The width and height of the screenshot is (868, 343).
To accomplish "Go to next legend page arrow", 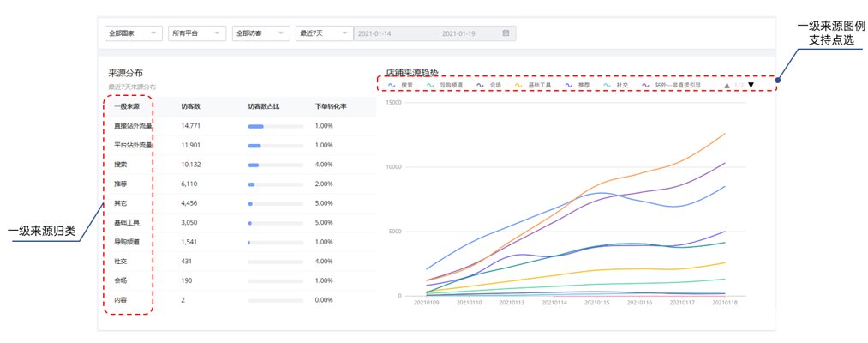I will pos(751,86).
